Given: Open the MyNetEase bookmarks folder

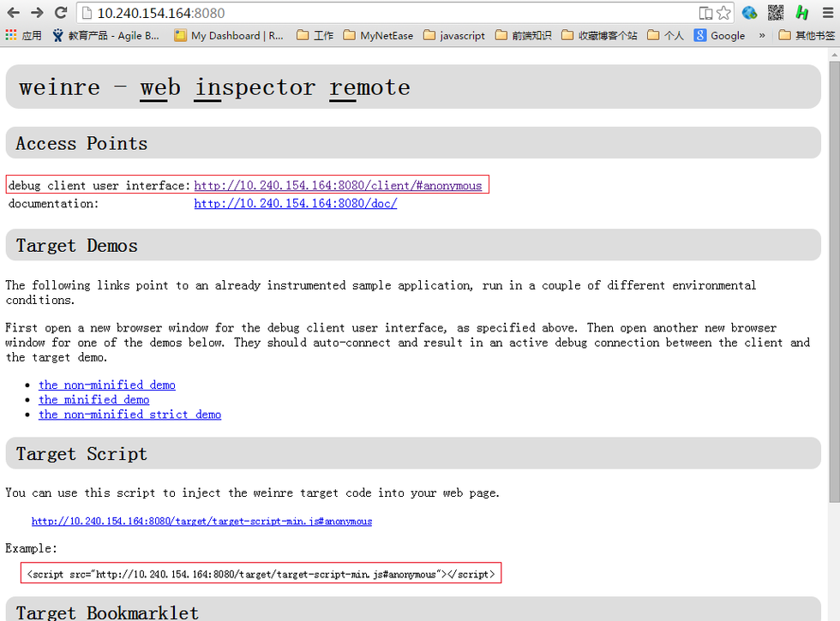Looking at the screenshot, I should point(378,35).
